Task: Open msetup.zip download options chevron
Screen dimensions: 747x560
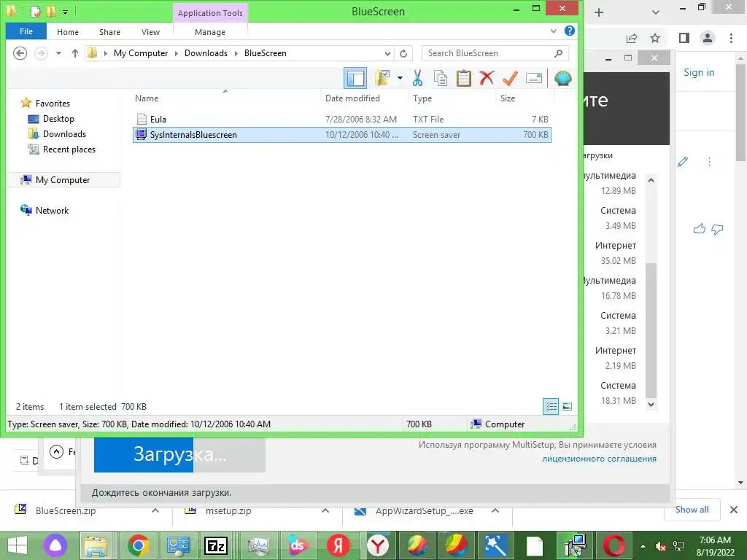Action: click(x=325, y=510)
